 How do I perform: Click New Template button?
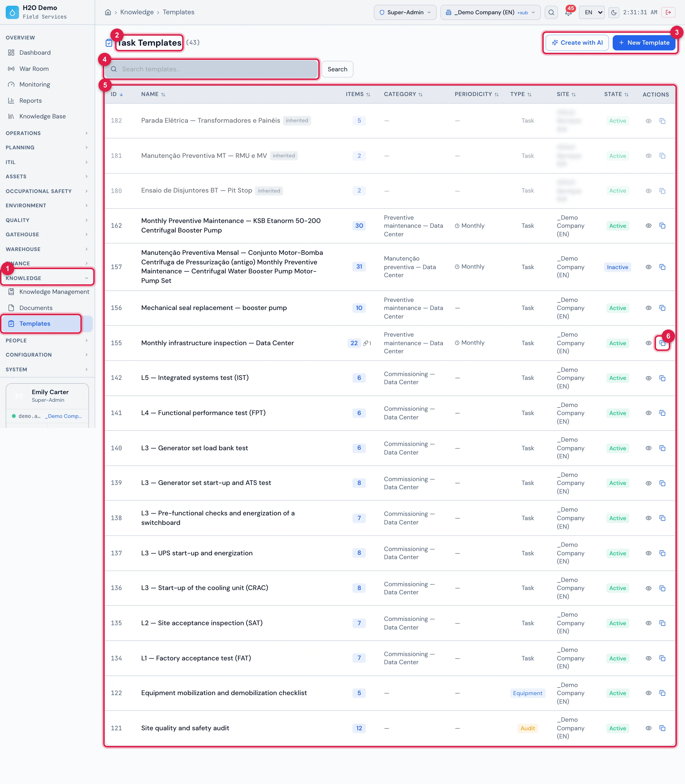click(x=644, y=43)
